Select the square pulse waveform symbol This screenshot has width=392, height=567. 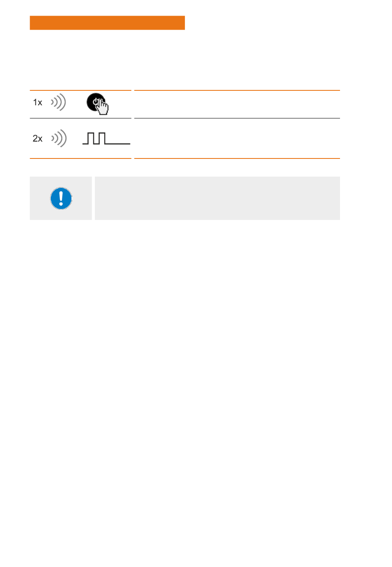click(106, 139)
